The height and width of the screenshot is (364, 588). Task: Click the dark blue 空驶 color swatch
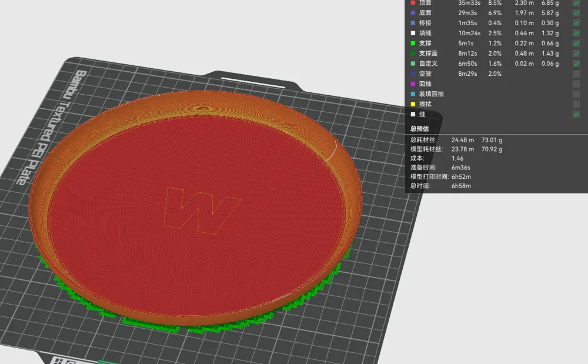click(x=413, y=74)
